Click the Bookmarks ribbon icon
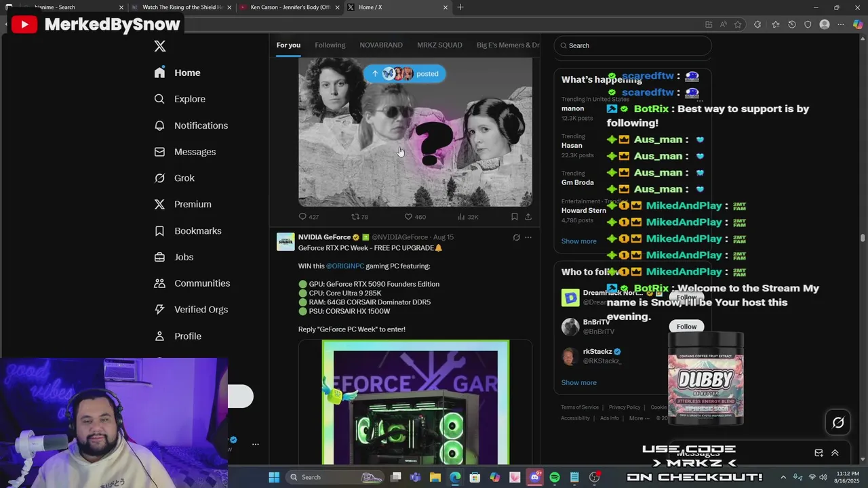868x488 pixels. click(159, 230)
